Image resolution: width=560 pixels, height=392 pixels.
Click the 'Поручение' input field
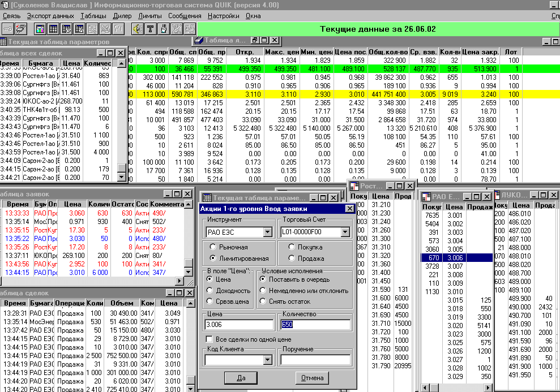coord(316,360)
